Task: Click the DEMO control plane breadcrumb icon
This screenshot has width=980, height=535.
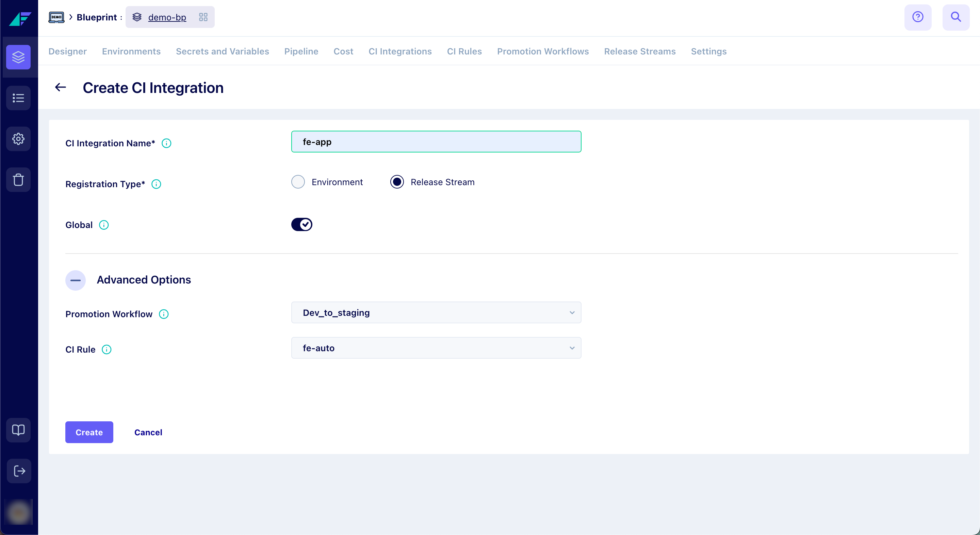Action: pos(56,17)
